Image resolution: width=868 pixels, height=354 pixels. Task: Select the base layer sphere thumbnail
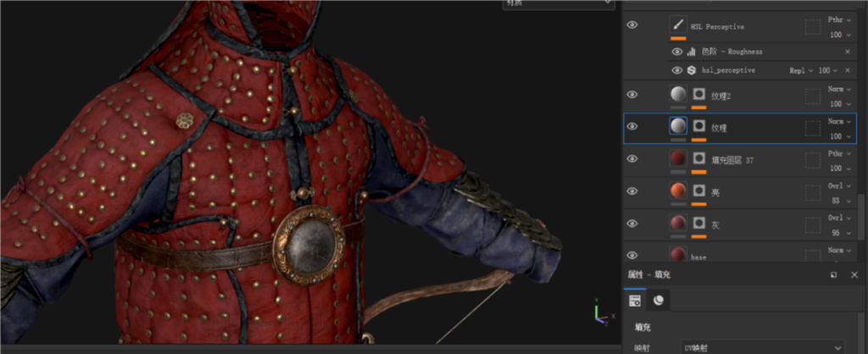678,254
